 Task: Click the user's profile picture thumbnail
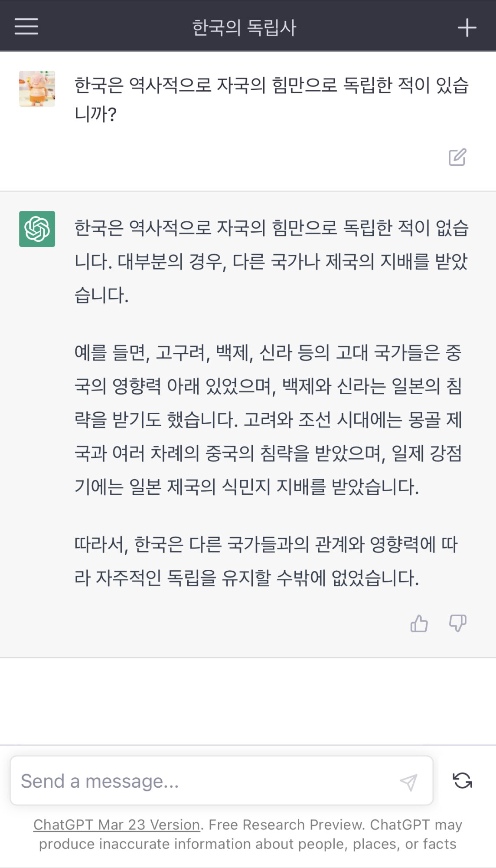pos(37,89)
